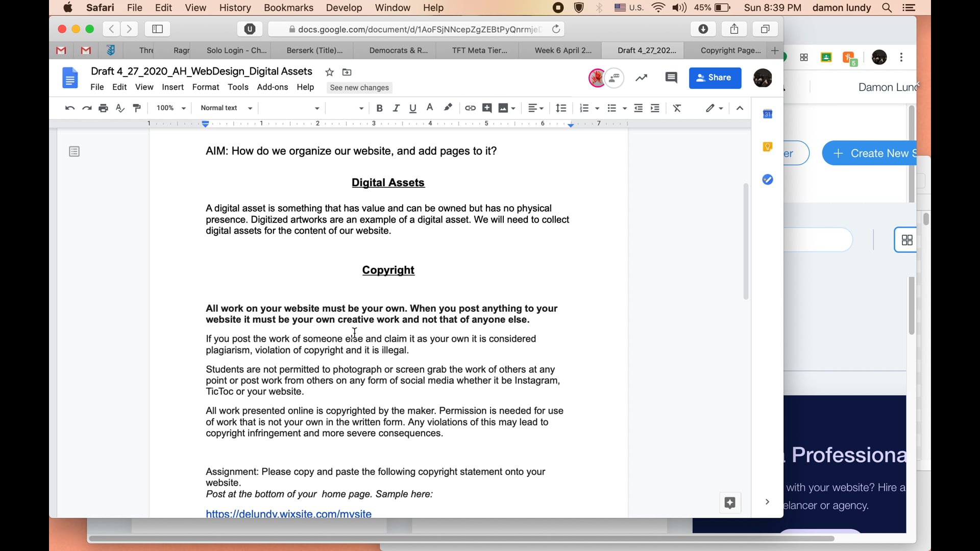Open the zoom level dropdown
The image size is (980, 551).
[x=170, y=108]
